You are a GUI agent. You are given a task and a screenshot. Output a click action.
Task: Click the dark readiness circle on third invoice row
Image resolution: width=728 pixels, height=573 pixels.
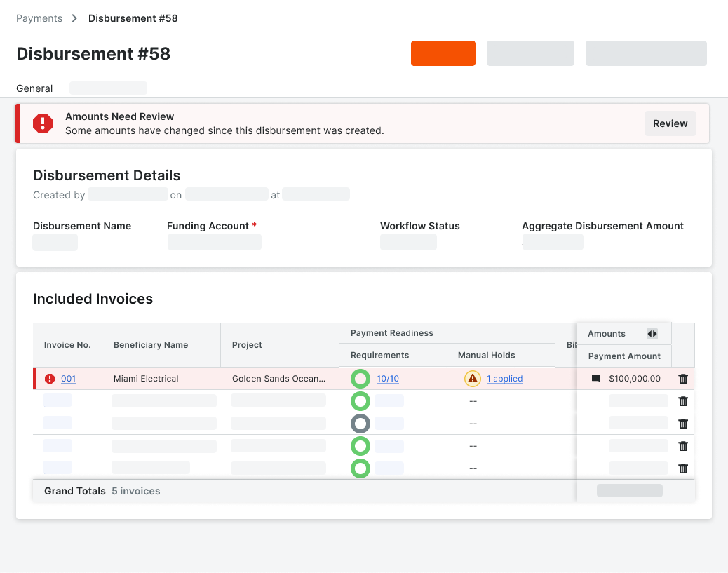click(x=360, y=423)
